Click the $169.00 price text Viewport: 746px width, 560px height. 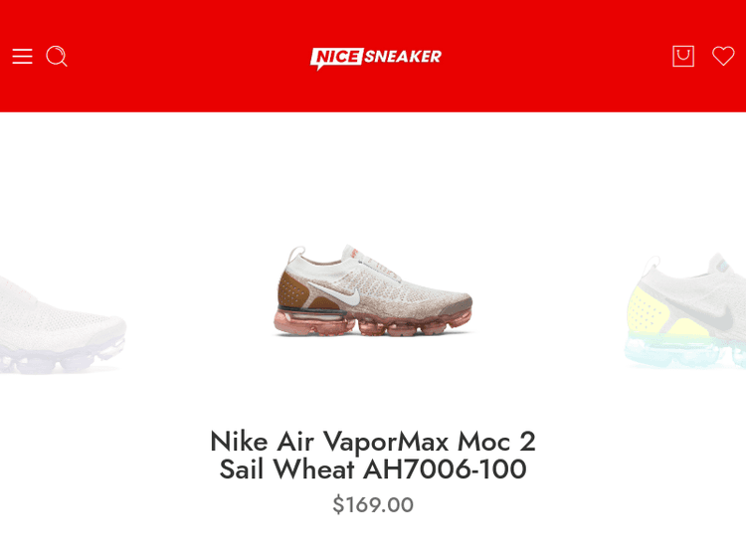pyautogui.click(x=373, y=504)
